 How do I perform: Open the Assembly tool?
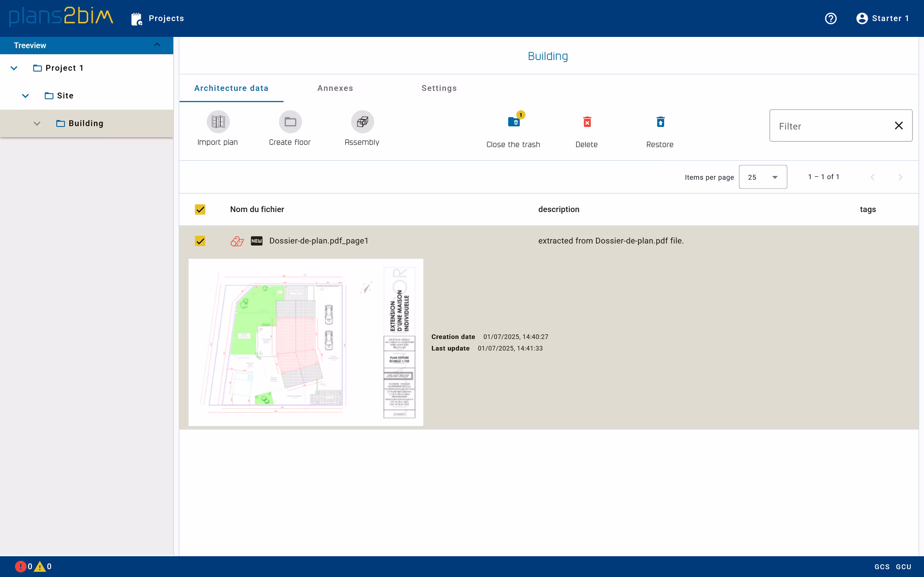tap(362, 122)
